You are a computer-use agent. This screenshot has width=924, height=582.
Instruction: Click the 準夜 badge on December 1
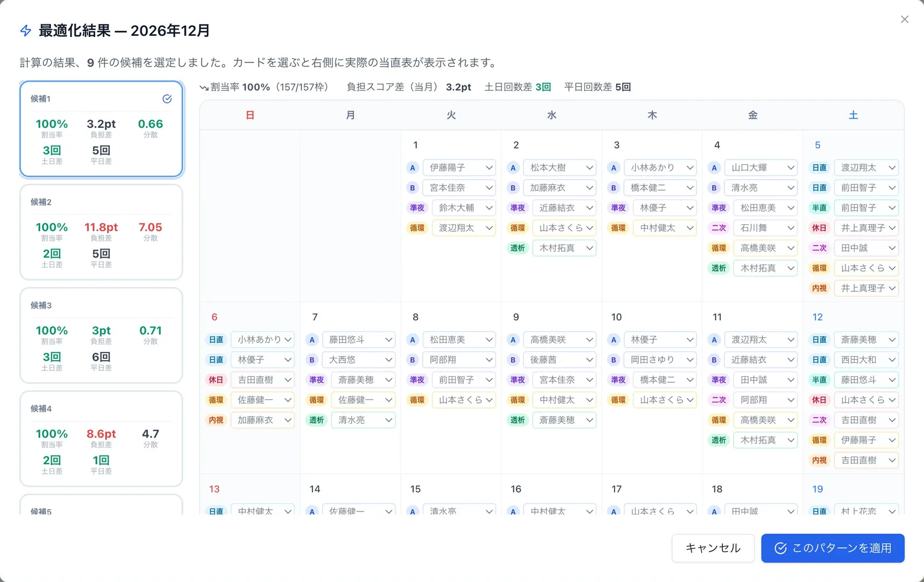click(417, 208)
